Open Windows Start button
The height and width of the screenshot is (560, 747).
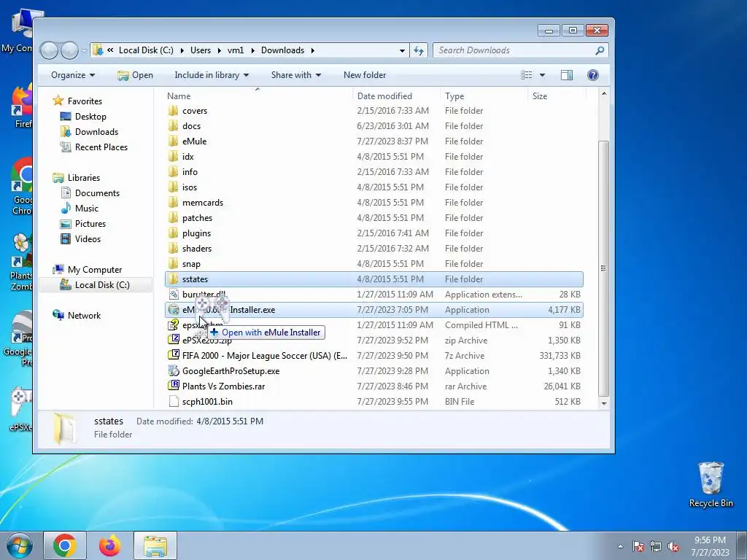point(20,545)
